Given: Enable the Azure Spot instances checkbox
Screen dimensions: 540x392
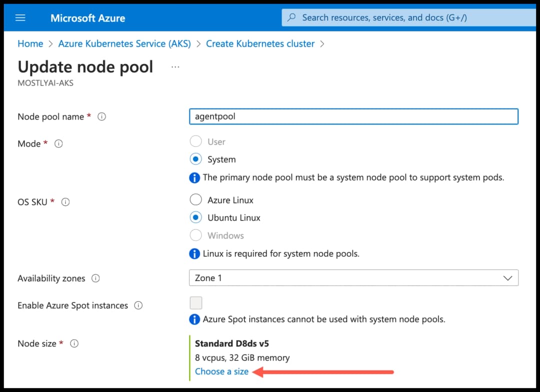Looking at the screenshot, I should [196, 302].
